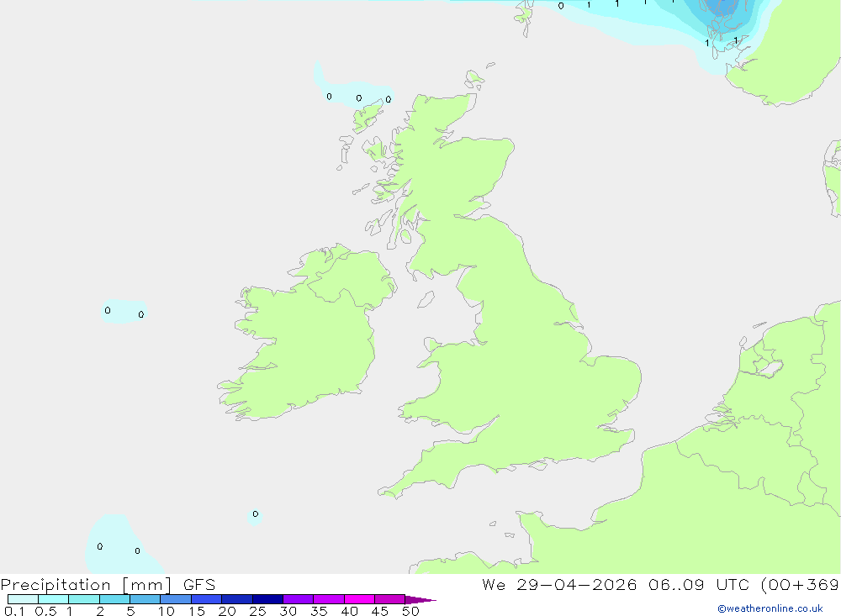Click the 25-30 mm dark blue swatch
The image size is (841, 616).
point(267,599)
